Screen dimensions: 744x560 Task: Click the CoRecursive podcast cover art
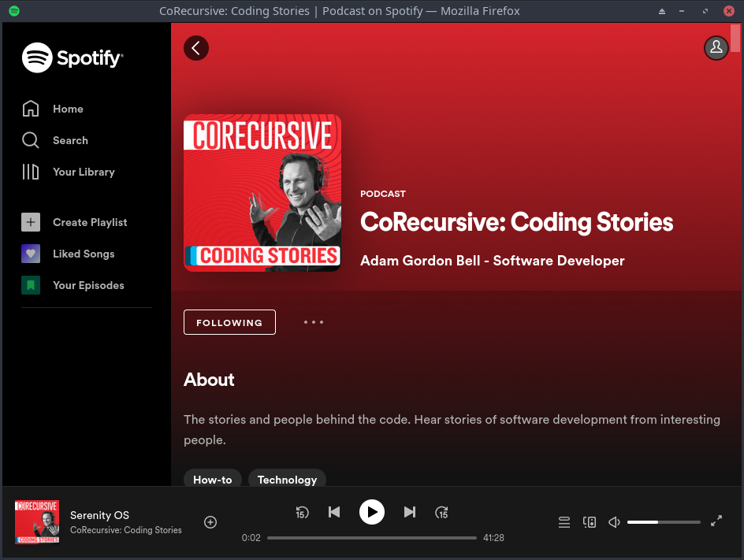(262, 193)
